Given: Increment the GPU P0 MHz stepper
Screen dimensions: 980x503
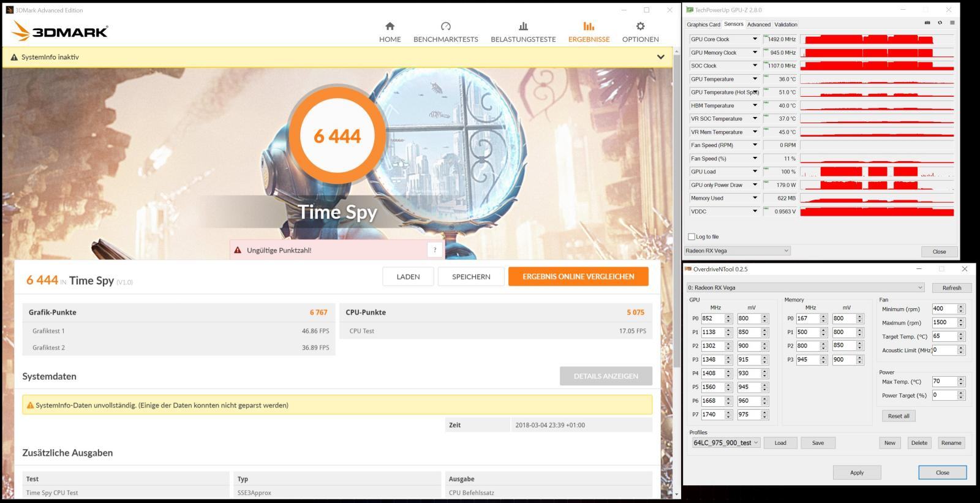Looking at the screenshot, I should pos(728,316).
